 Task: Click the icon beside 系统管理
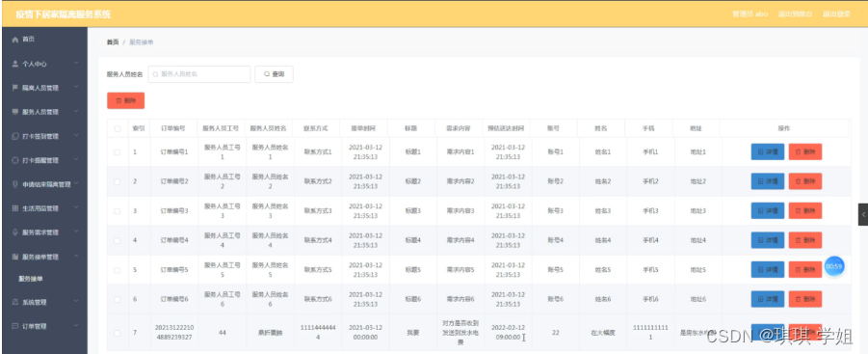coord(15,302)
